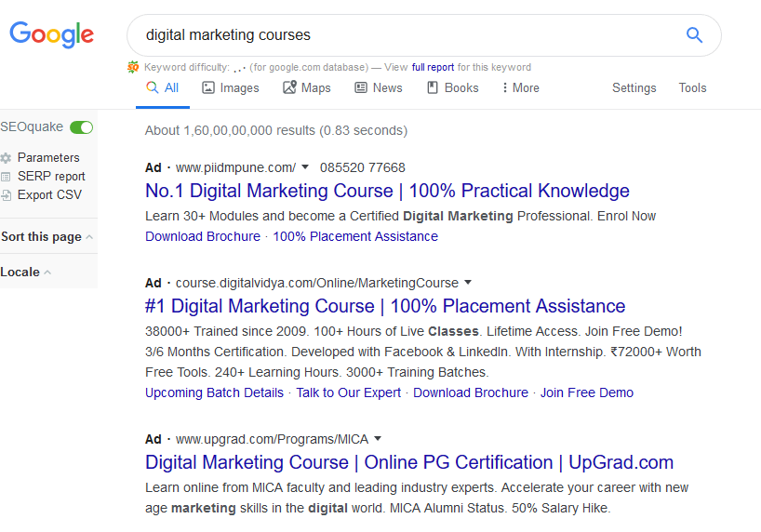The width and height of the screenshot is (761, 532).
Task: Click Export CSV in SEOquake panel
Action: click(49, 194)
